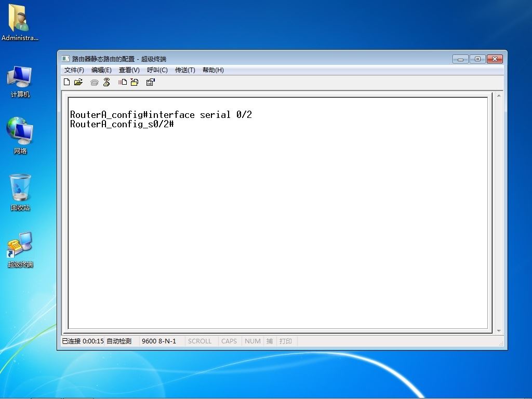Viewport: 532px width, 399px height.
Task: Click the Send file toolbar icon
Action: coord(123,82)
